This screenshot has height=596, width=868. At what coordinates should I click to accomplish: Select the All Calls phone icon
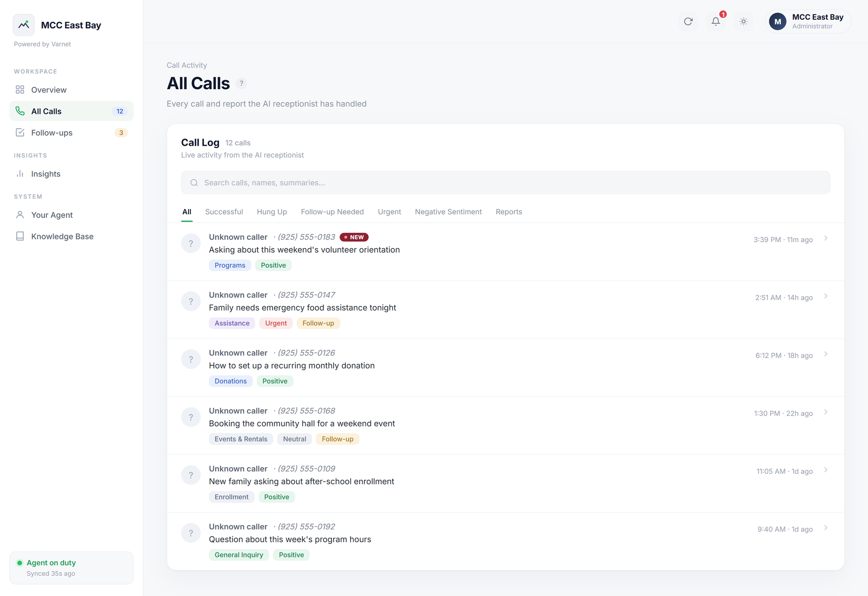[20, 111]
